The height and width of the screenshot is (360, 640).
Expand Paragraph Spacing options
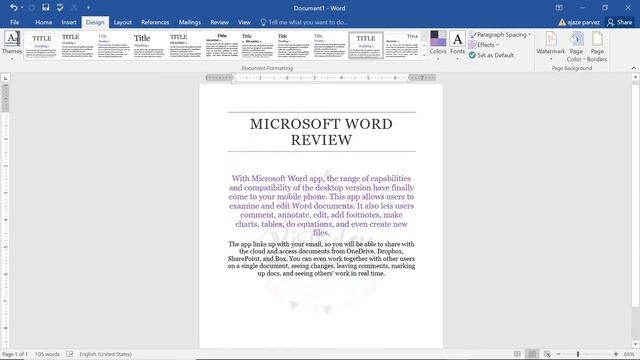pyautogui.click(x=500, y=35)
